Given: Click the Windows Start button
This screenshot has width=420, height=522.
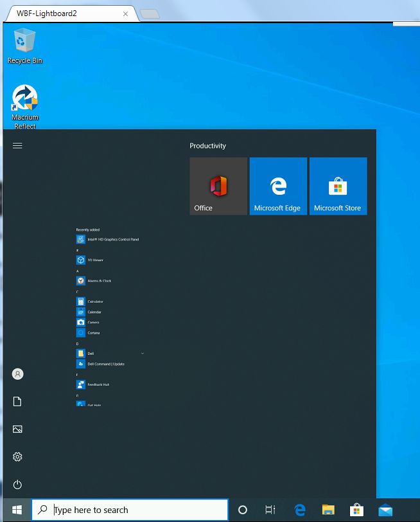Looking at the screenshot, I should [x=17, y=510].
